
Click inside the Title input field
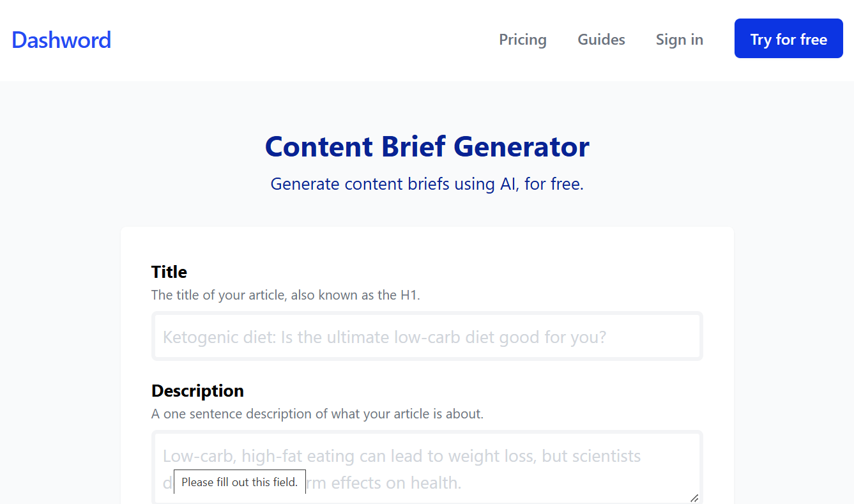click(427, 336)
